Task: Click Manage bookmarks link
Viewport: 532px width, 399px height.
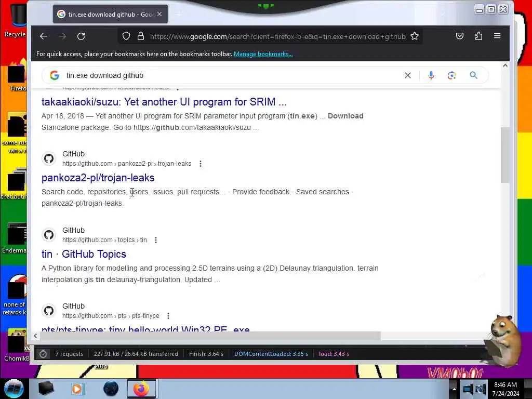Action: 263,54
